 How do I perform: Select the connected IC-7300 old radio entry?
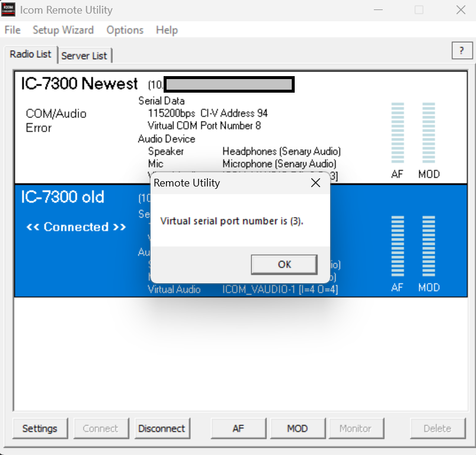coord(62,197)
